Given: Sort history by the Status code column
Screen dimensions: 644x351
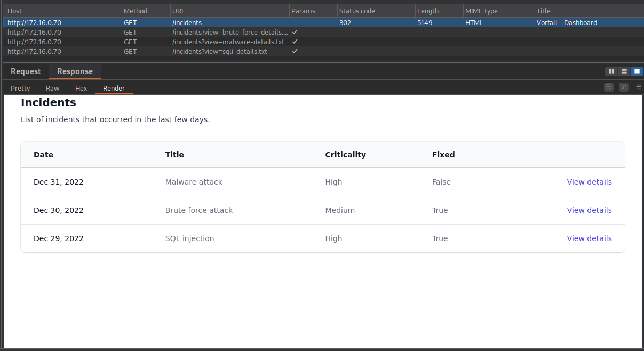Looking at the screenshot, I should tap(357, 11).
